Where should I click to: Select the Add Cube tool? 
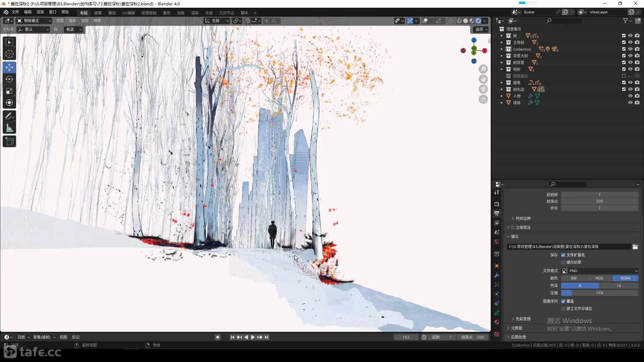tap(9, 141)
